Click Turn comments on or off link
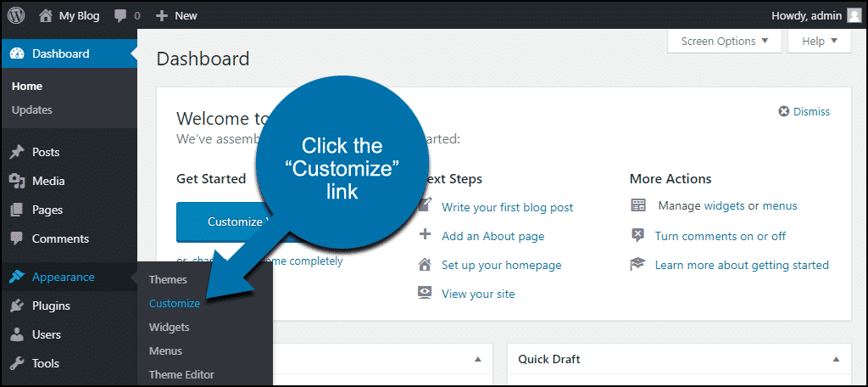 point(721,236)
